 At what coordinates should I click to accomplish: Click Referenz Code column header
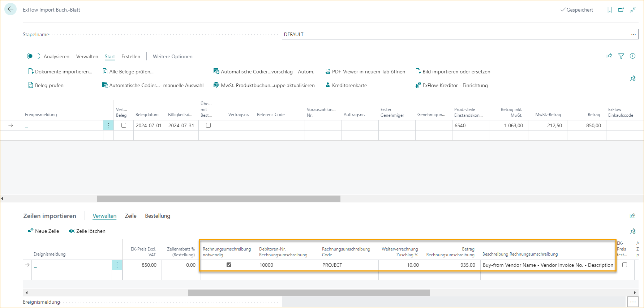coord(271,115)
